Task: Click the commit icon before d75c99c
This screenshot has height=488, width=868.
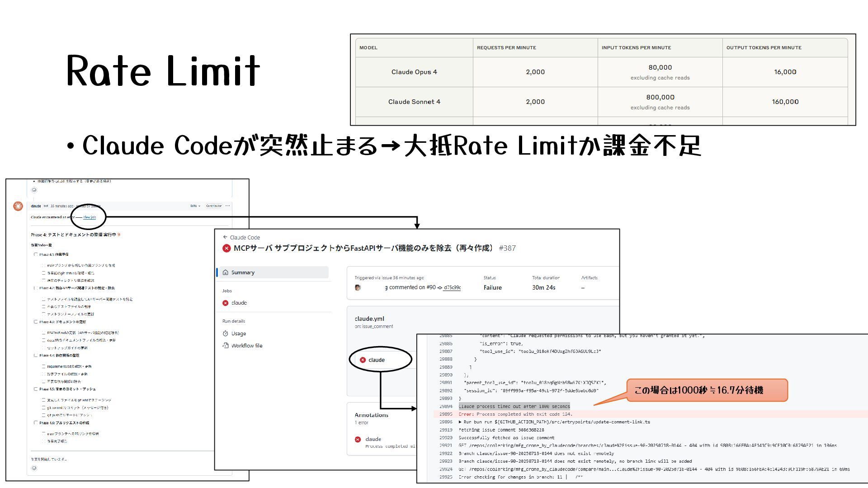Action: (439, 288)
